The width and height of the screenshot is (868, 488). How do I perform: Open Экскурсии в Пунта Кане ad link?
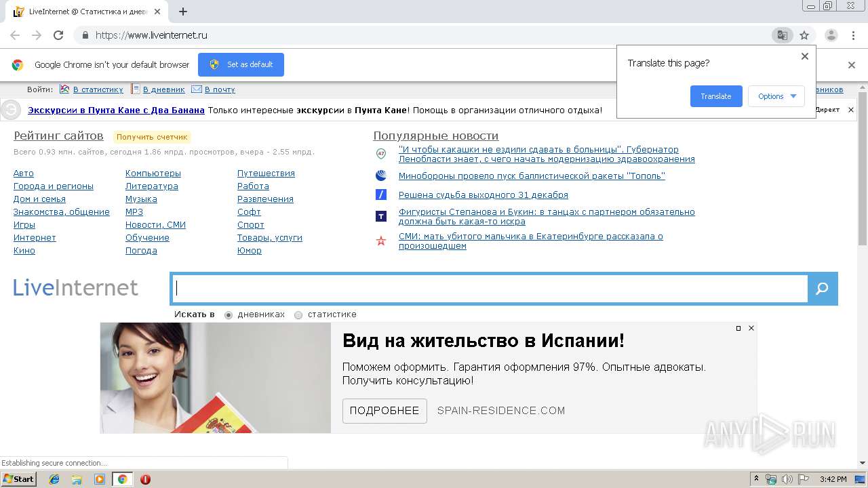(x=116, y=110)
